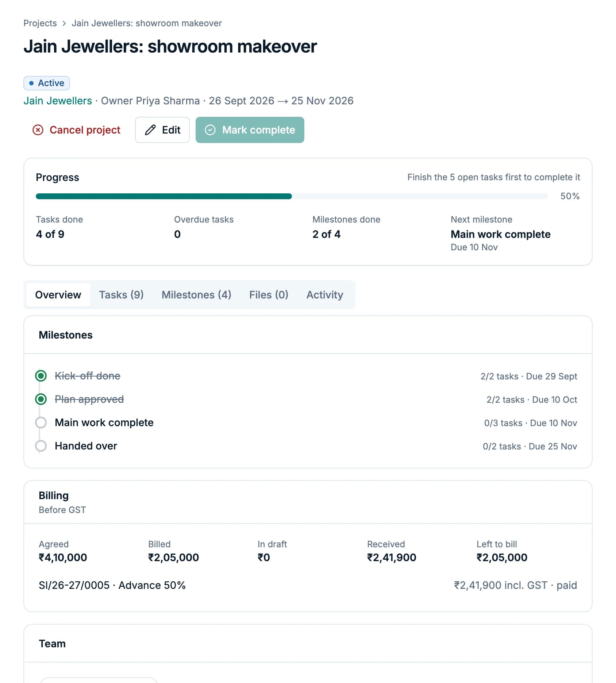Click the Plan approved milestone status circle
616x683 pixels.
pyautogui.click(x=41, y=399)
